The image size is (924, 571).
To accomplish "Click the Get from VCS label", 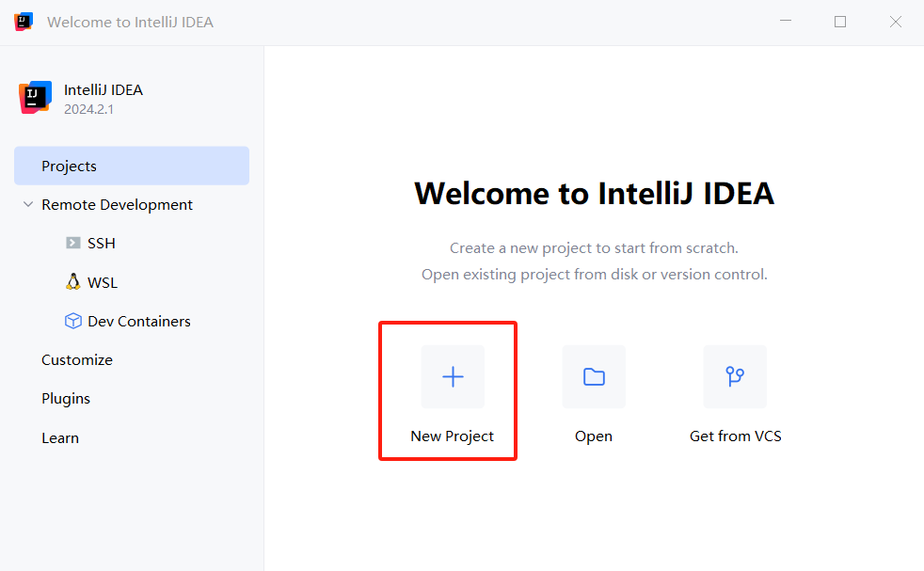I will click(735, 436).
